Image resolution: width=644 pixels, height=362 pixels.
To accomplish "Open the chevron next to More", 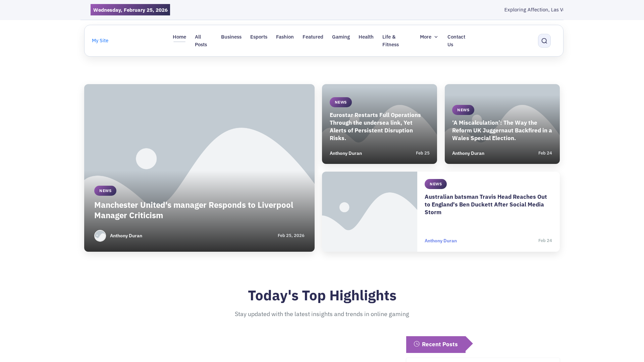I will click(x=435, y=37).
